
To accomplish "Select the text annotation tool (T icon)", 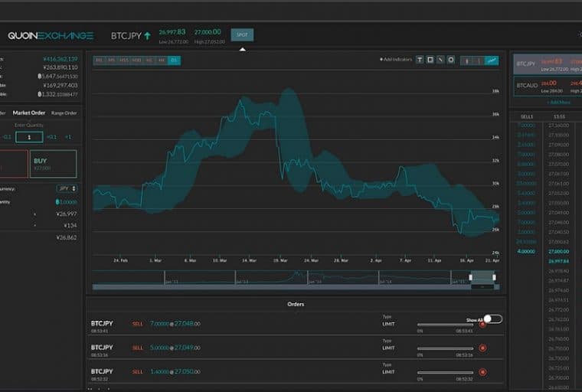I will (x=420, y=60).
